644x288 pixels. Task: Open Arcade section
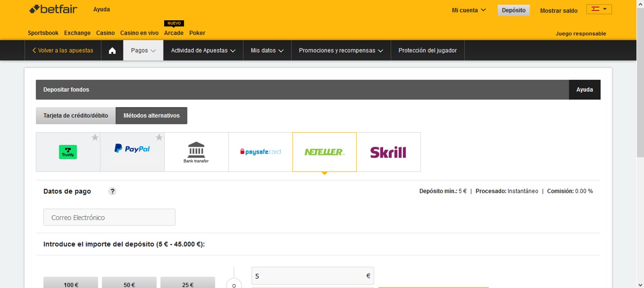[174, 33]
